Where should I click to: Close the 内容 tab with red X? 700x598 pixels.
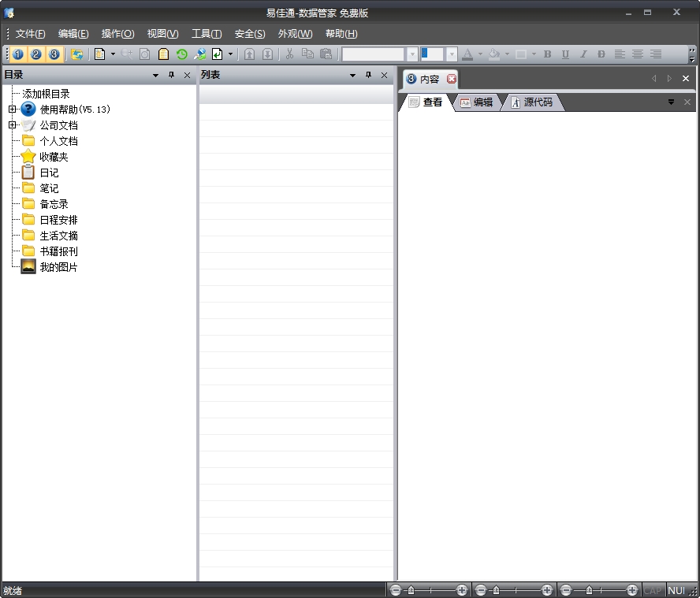[452, 79]
